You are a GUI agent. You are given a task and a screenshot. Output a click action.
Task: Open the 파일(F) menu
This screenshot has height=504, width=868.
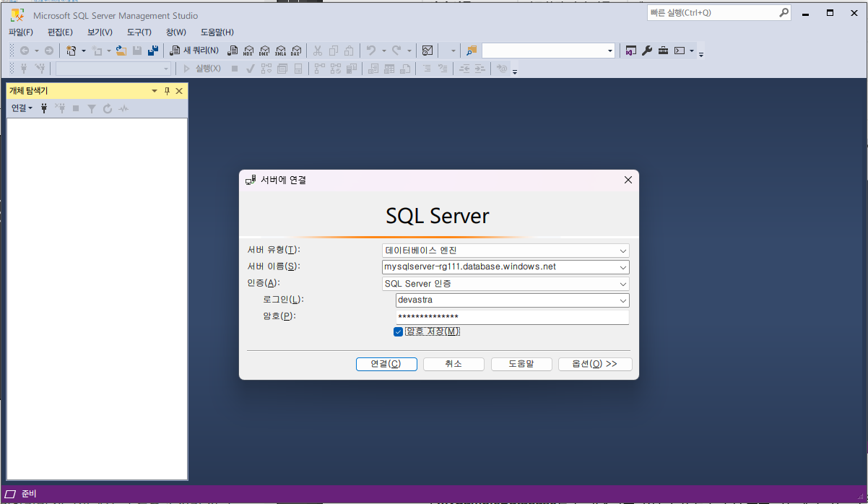pyautogui.click(x=21, y=32)
